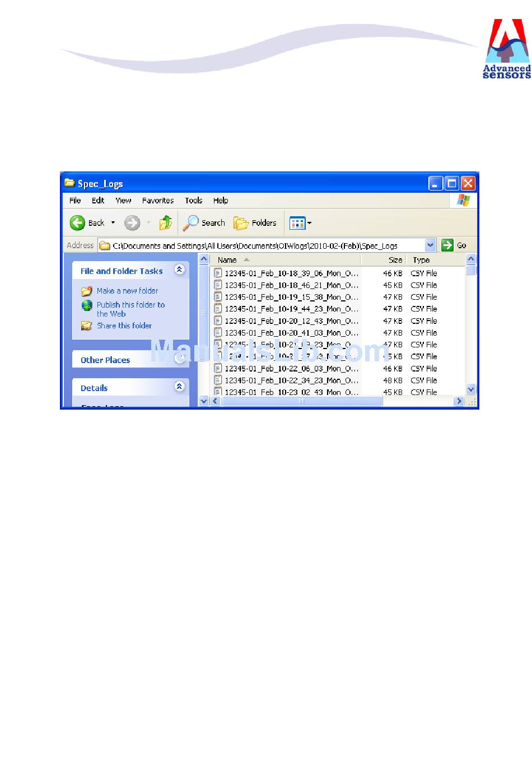The image size is (532, 762).
Task: Click the Advanced Sensors logo
Action: [507, 49]
